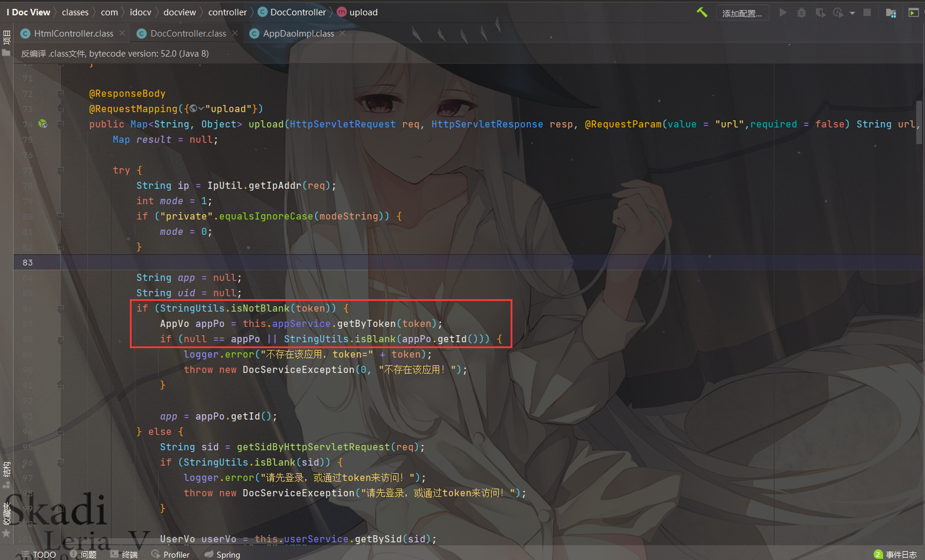Open the Profiler tool window

(171, 555)
